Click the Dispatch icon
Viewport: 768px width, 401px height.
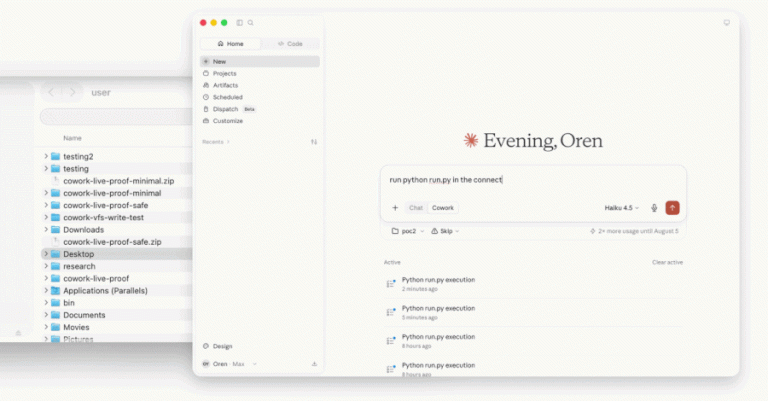point(206,109)
